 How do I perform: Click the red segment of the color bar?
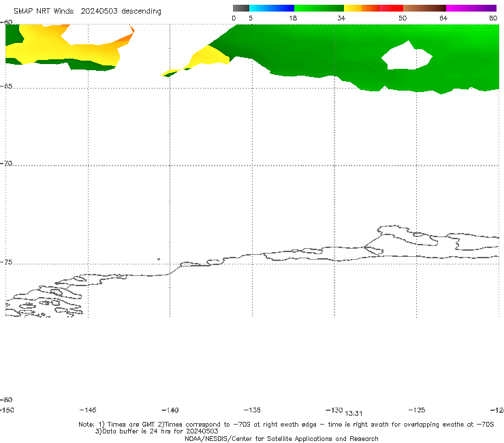click(x=391, y=8)
